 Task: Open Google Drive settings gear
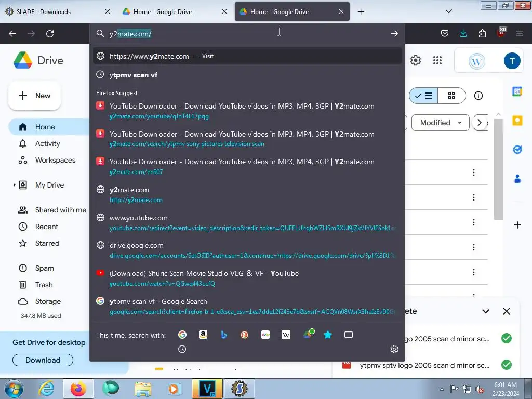tap(415, 60)
